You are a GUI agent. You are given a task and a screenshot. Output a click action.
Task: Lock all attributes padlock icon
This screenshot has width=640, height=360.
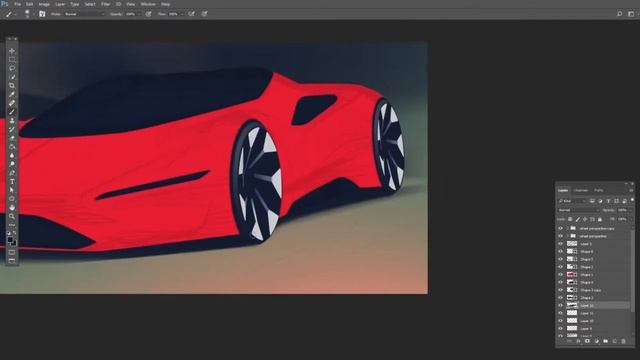[x=600, y=220]
